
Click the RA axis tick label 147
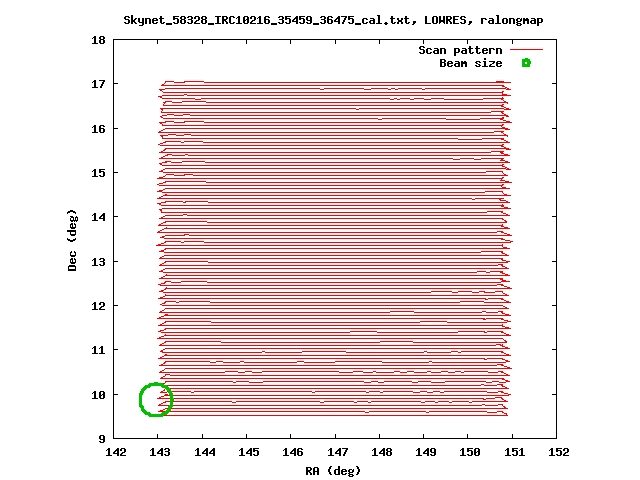click(338, 452)
